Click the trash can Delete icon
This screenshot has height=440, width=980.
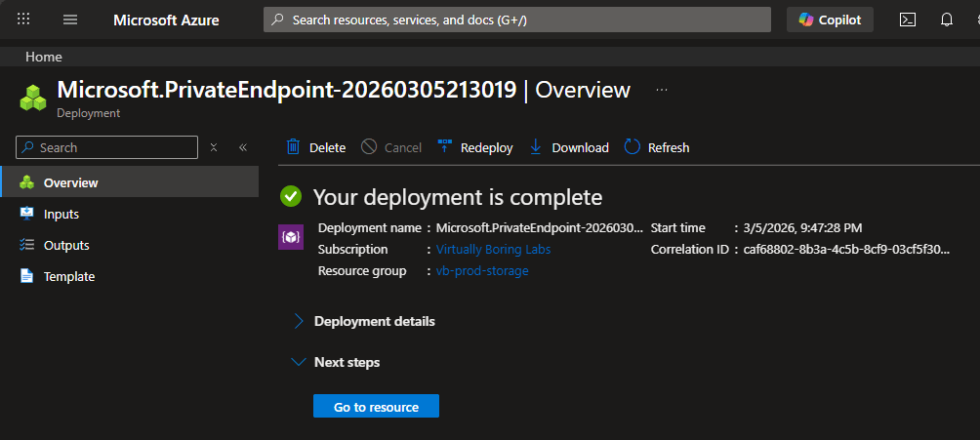tap(293, 147)
